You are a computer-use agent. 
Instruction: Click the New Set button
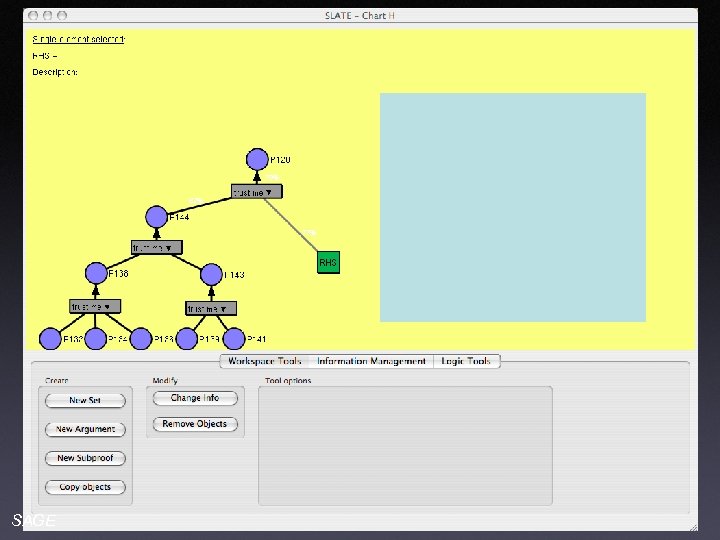pyautogui.click(x=85, y=400)
